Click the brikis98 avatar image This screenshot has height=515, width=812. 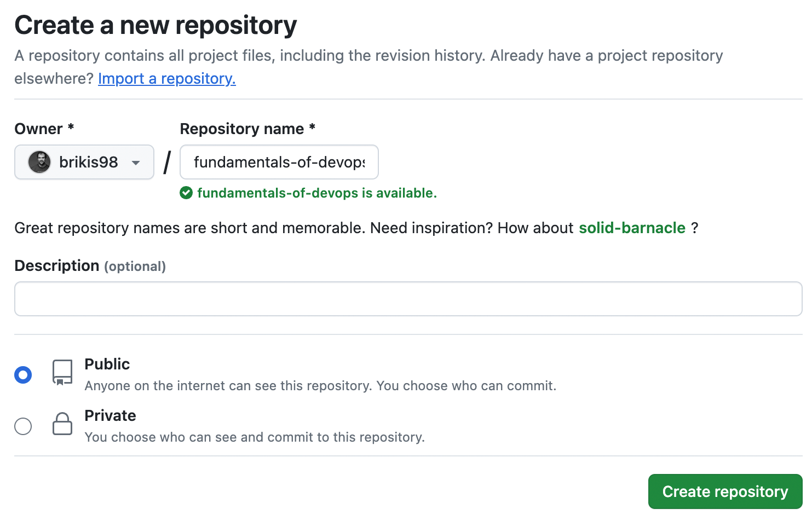tap(39, 162)
